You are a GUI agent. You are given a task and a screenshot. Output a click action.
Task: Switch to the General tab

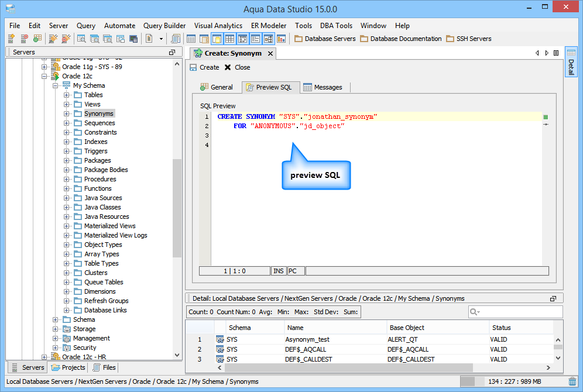tap(217, 87)
